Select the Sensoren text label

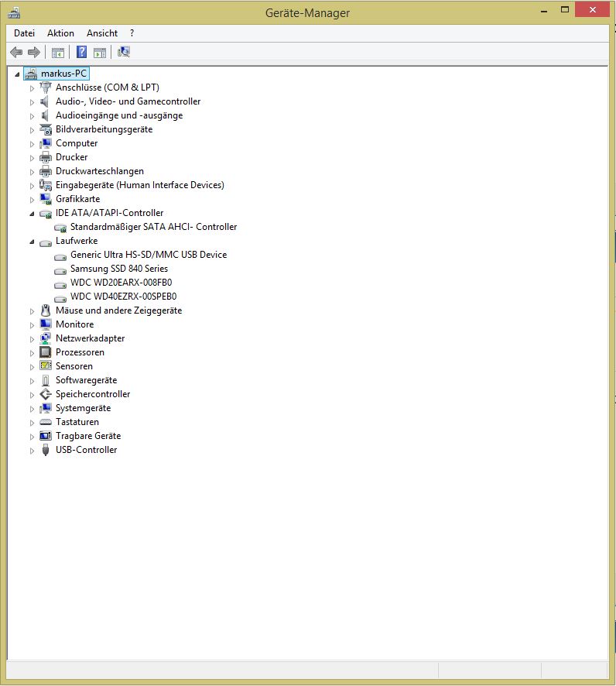pos(74,366)
